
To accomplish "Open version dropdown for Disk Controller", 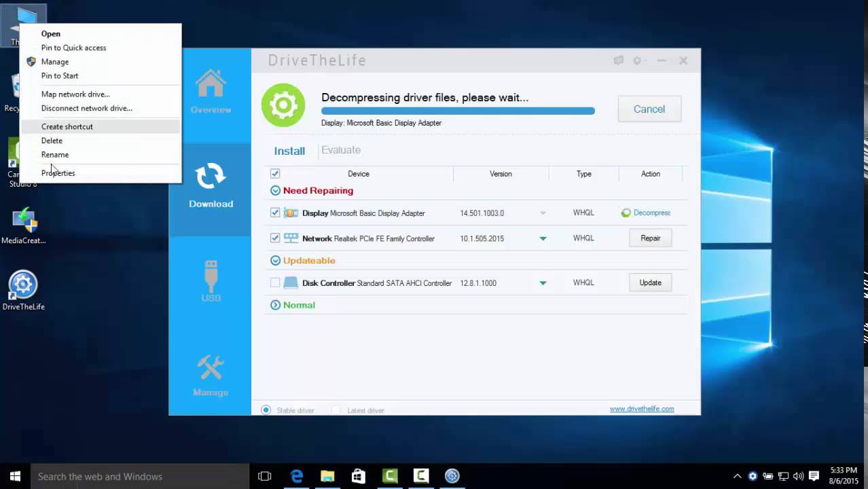I will pyautogui.click(x=543, y=283).
